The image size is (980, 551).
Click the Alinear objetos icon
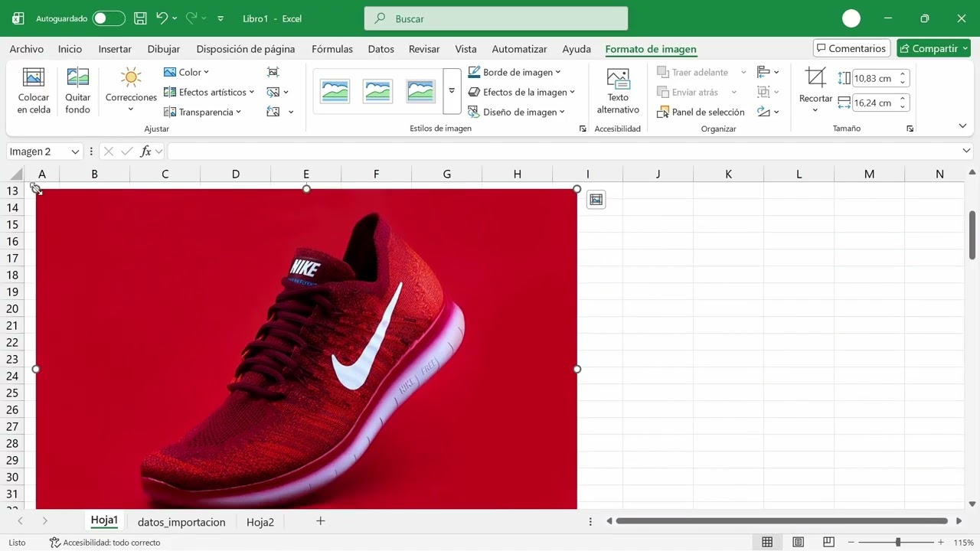(763, 72)
